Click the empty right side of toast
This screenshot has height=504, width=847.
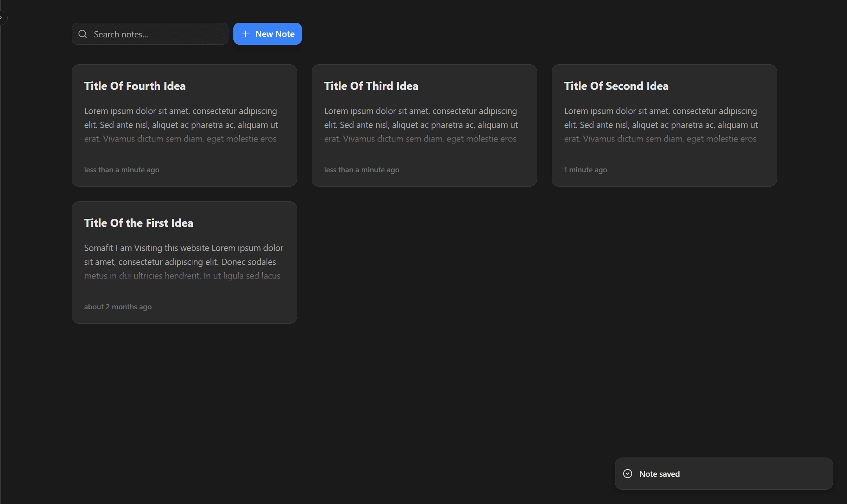click(770, 474)
